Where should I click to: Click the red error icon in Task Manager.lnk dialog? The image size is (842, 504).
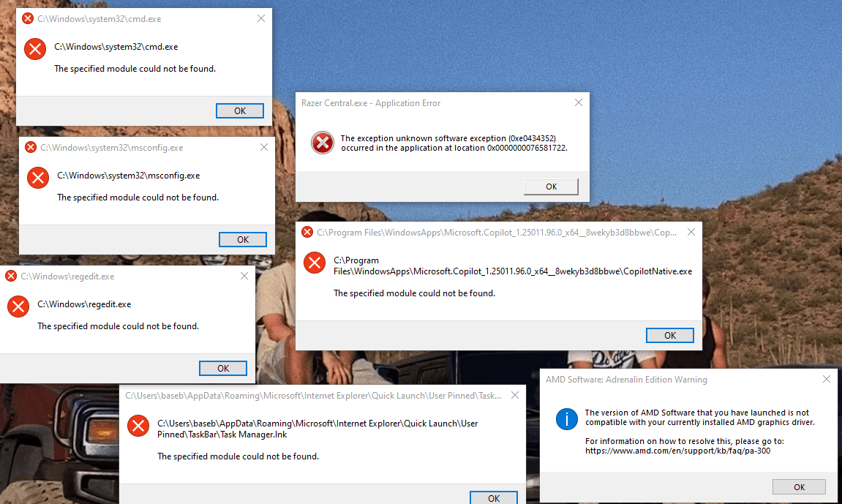tap(138, 426)
